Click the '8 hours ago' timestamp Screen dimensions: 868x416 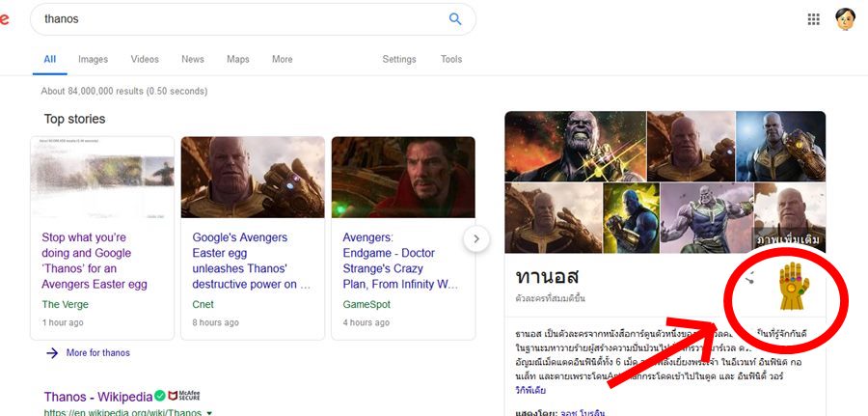point(216,322)
